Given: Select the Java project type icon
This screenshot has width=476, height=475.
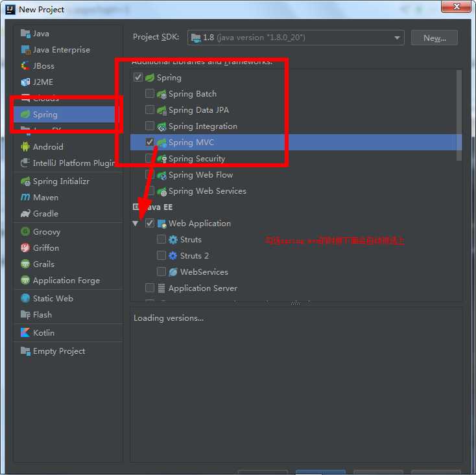Looking at the screenshot, I should [x=25, y=34].
